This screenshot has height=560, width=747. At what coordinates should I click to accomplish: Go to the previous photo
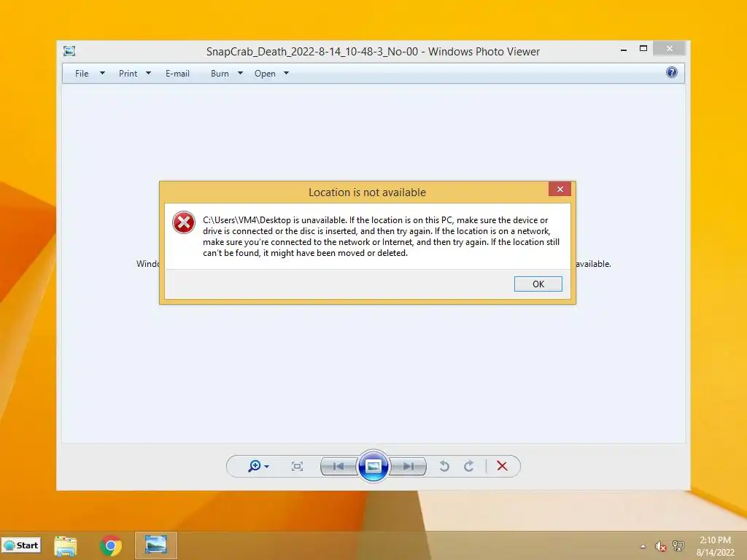[x=338, y=466]
